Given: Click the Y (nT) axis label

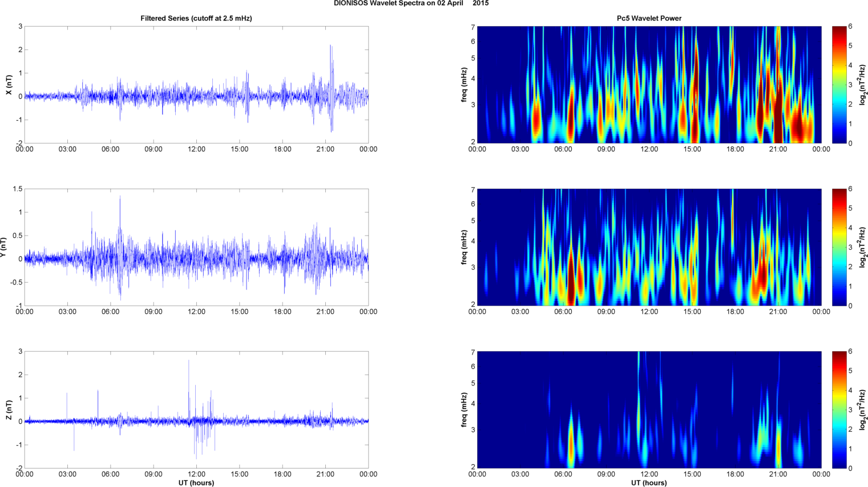Looking at the screenshot, I should [x=3, y=247].
